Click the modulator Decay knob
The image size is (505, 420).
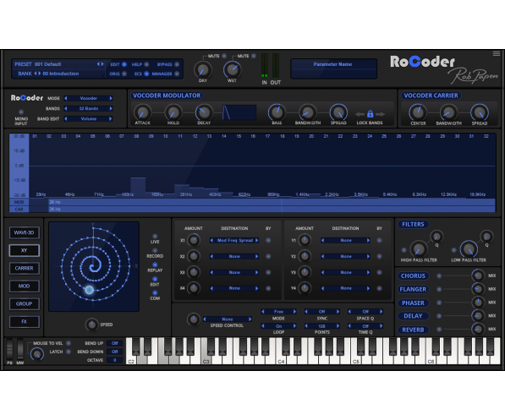(204, 112)
